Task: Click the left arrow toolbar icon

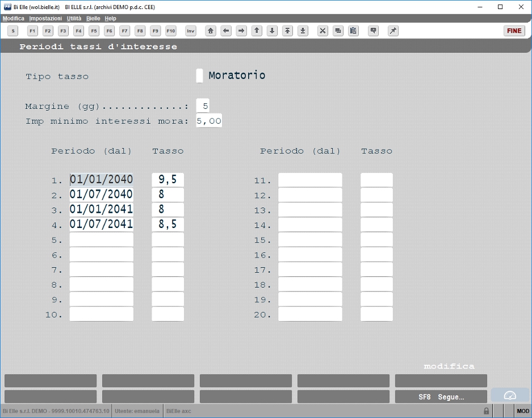Action: 226,31
